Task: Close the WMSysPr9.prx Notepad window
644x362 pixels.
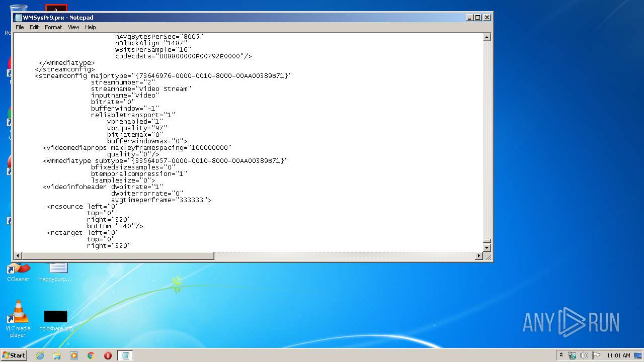Action: 487,18
